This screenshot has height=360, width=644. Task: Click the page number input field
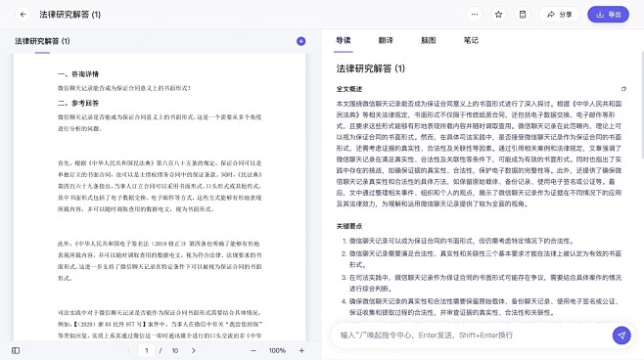[x=146, y=350]
